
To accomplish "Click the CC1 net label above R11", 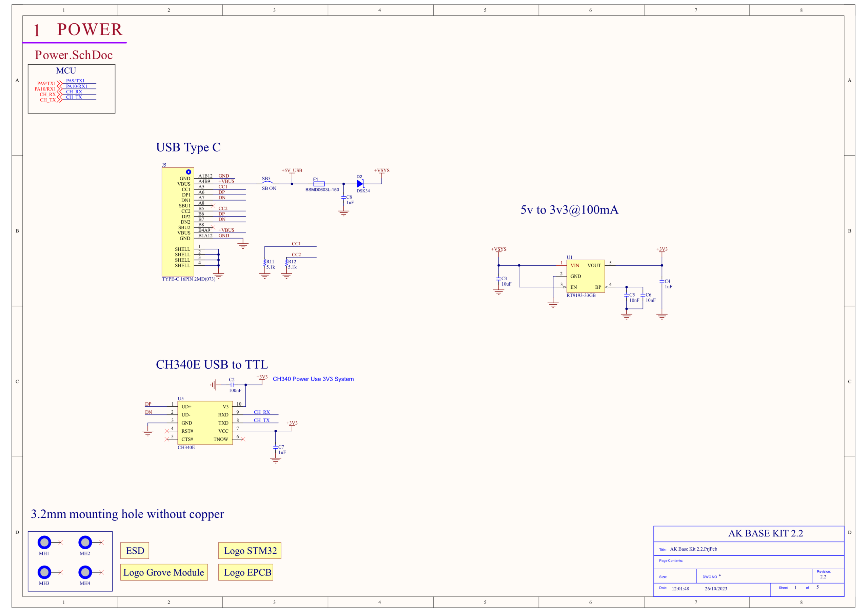I will pyautogui.click(x=296, y=244).
